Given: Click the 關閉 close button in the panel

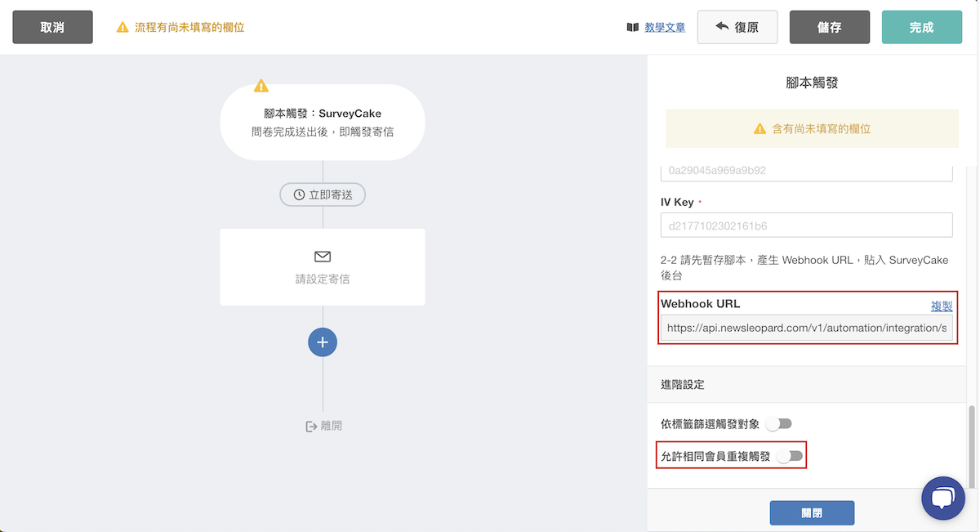Looking at the screenshot, I should click(x=812, y=513).
